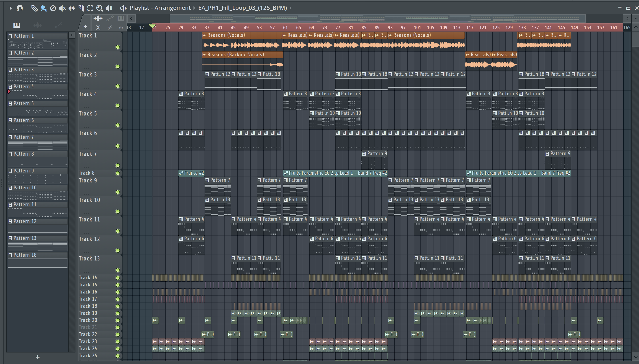The height and width of the screenshot is (364, 639).
Task: Open Pattern 9 clip menu on Track 7 at bar 85
Action: tap(364, 153)
